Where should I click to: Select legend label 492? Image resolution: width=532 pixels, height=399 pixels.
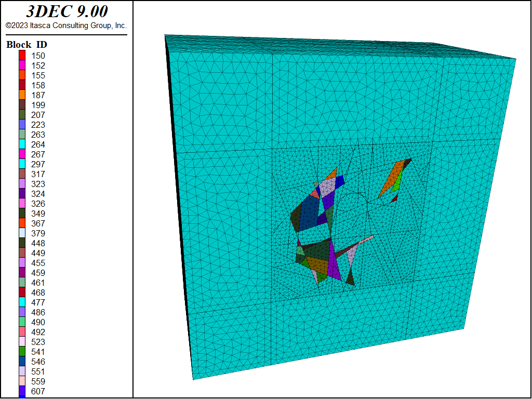coord(38,332)
